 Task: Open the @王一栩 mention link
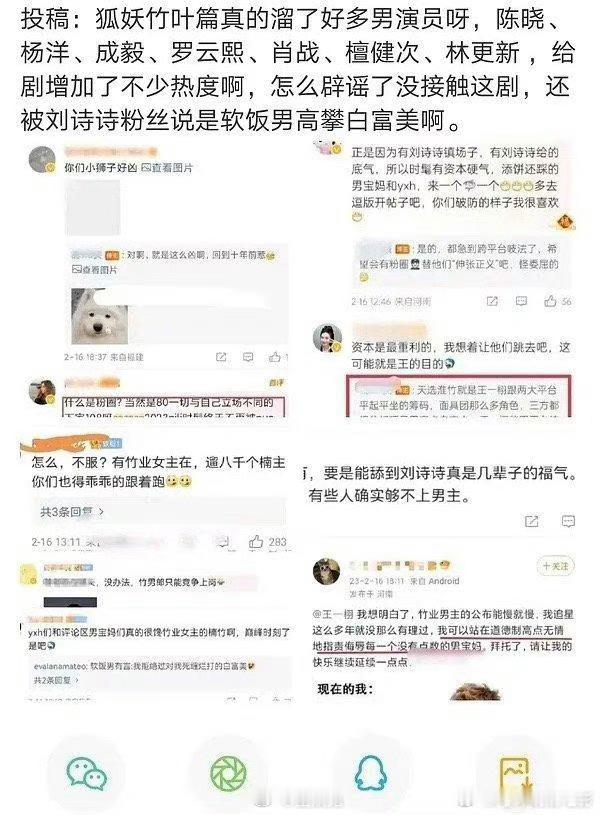pyautogui.click(x=333, y=614)
